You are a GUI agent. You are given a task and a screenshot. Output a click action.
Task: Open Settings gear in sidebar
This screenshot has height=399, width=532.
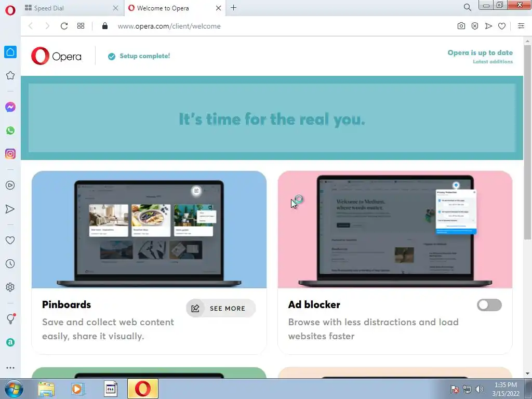click(10, 287)
